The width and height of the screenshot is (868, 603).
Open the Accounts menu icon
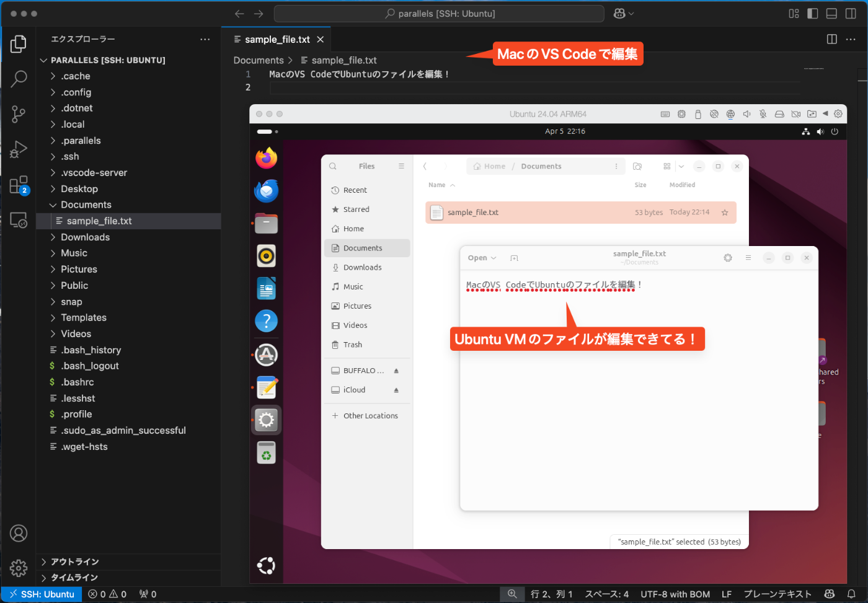[19, 533]
